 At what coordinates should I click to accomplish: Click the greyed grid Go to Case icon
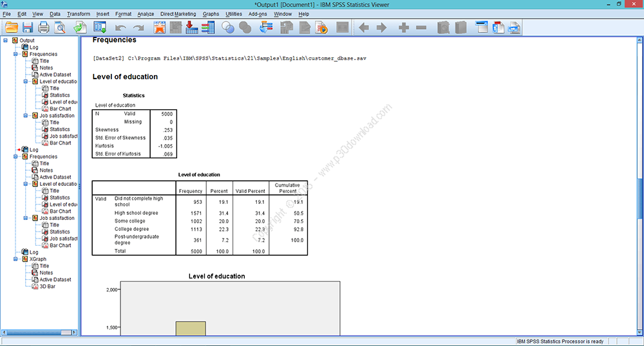[176, 28]
